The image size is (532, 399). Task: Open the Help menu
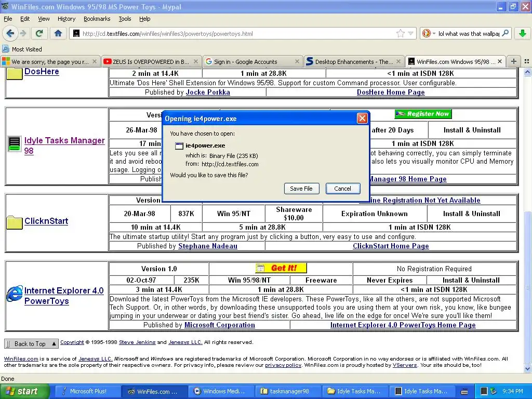[x=144, y=19]
